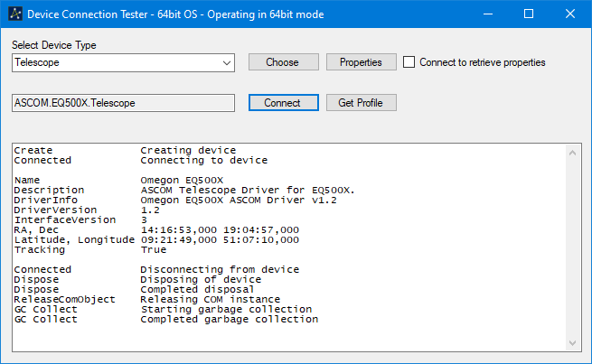Maximize the Device Connection Tester window

click(529, 14)
